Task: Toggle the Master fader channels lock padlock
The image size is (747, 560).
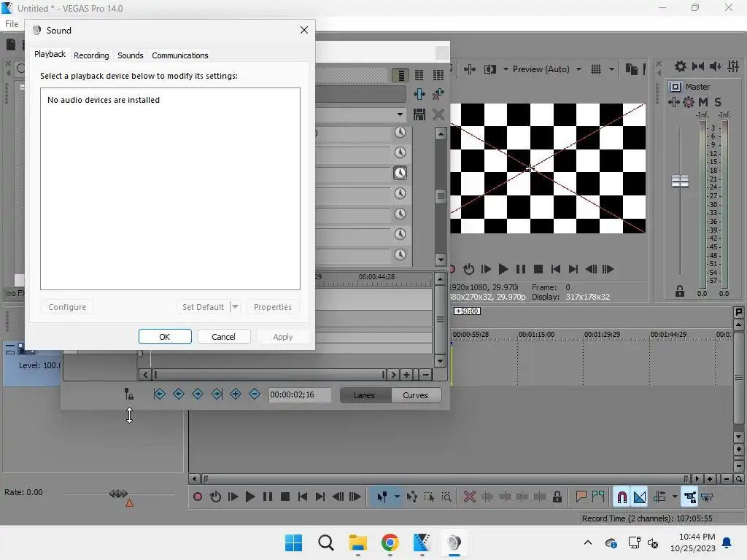Action: coord(680,292)
